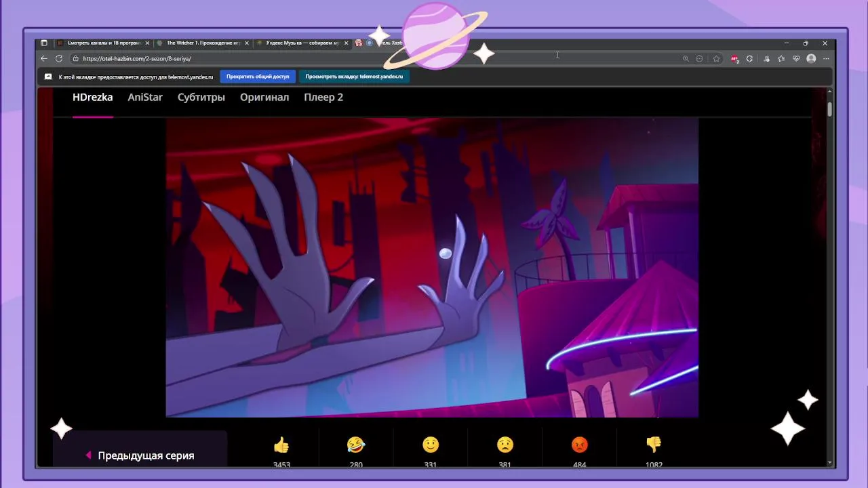Open the tab actions menu icon

click(44, 43)
